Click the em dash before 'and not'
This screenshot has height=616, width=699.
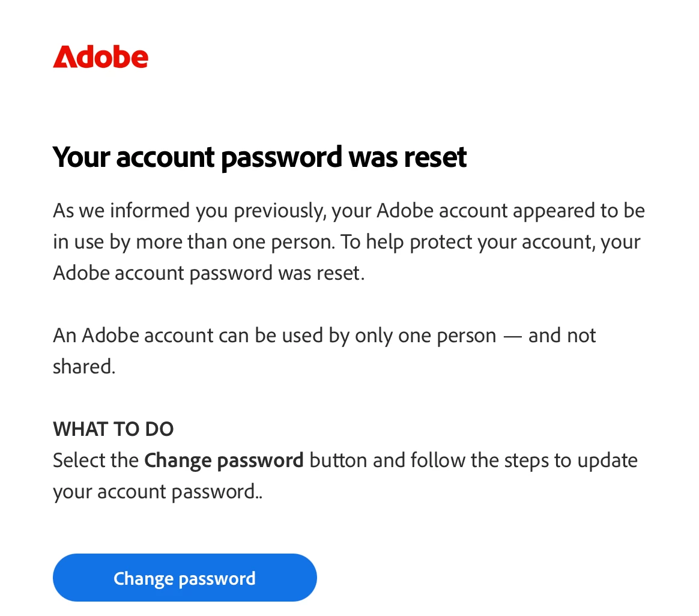512,335
